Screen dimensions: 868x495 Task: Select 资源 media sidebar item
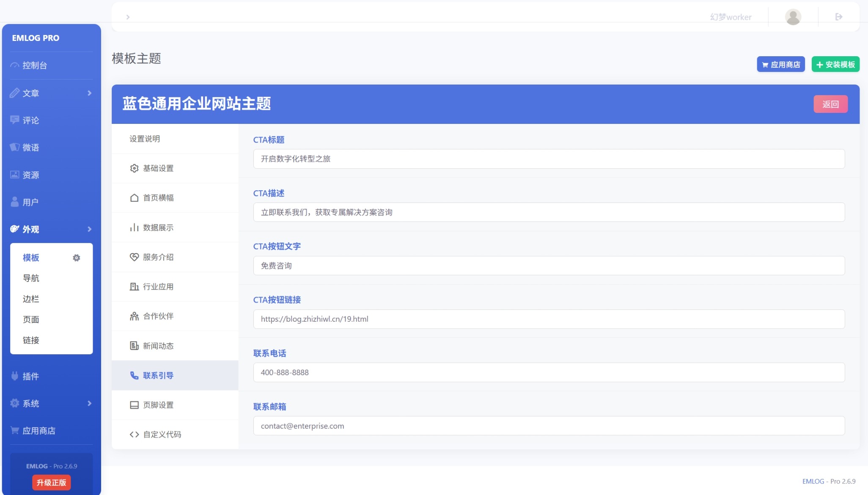tap(30, 175)
